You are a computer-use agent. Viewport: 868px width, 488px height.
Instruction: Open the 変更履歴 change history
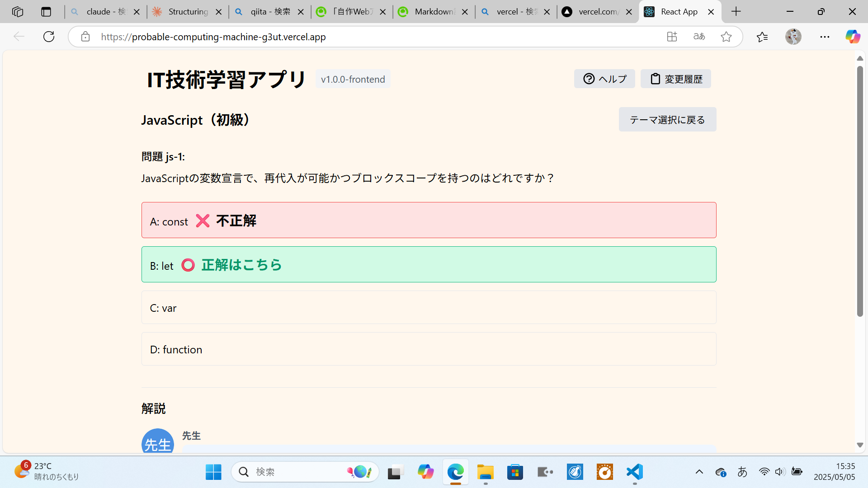coord(675,78)
